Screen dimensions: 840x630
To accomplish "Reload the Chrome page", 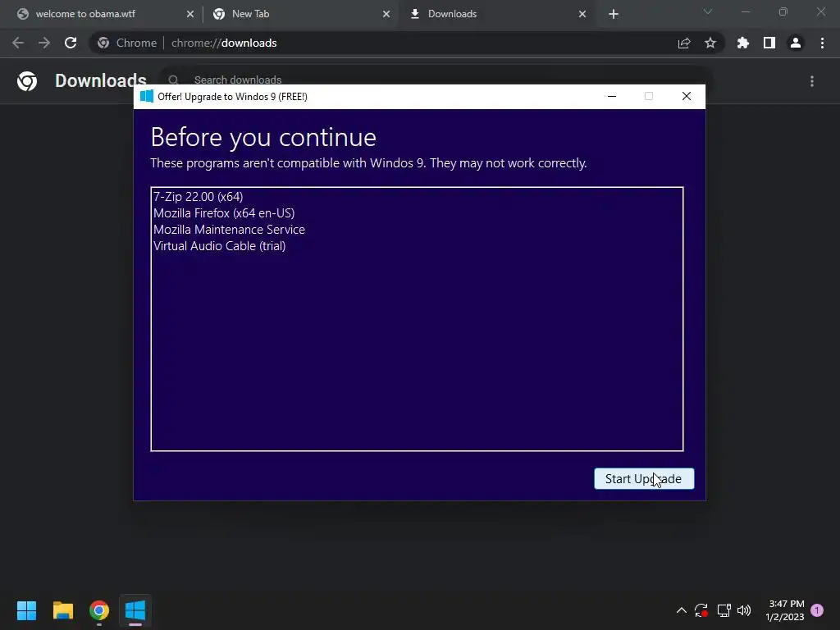I will [x=71, y=43].
